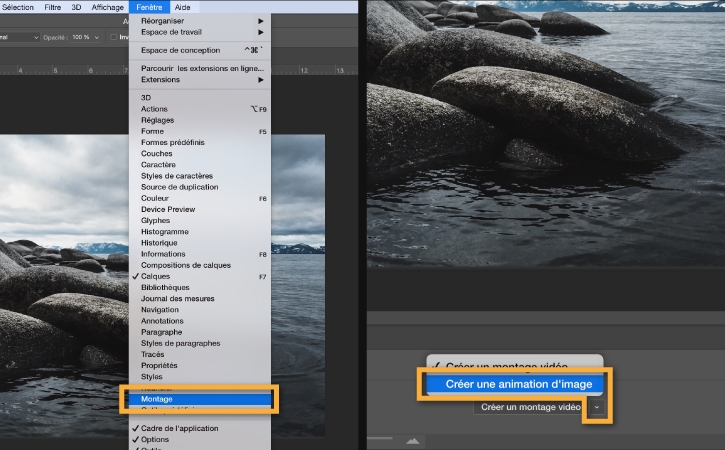Open the Bibliothèques panel entry
The height and width of the screenshot is (450, 725).
pyautogui.click(x=200, y=287)
